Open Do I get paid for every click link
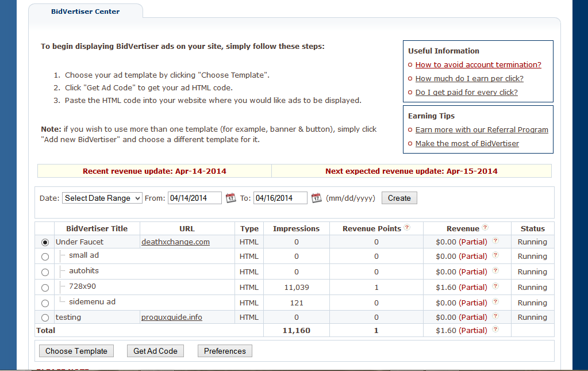Screen dimensions: 588x371 point(467,92)
